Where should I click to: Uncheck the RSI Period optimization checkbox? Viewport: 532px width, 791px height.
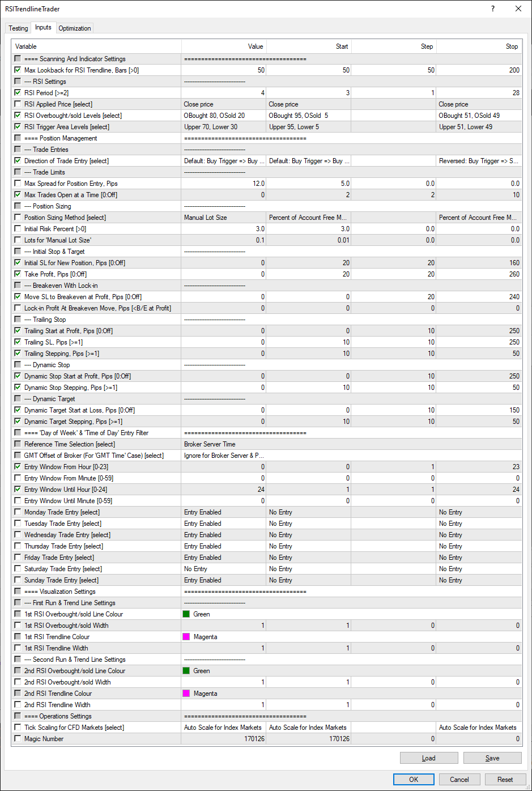pyautogui.click(x=18, y=93)
